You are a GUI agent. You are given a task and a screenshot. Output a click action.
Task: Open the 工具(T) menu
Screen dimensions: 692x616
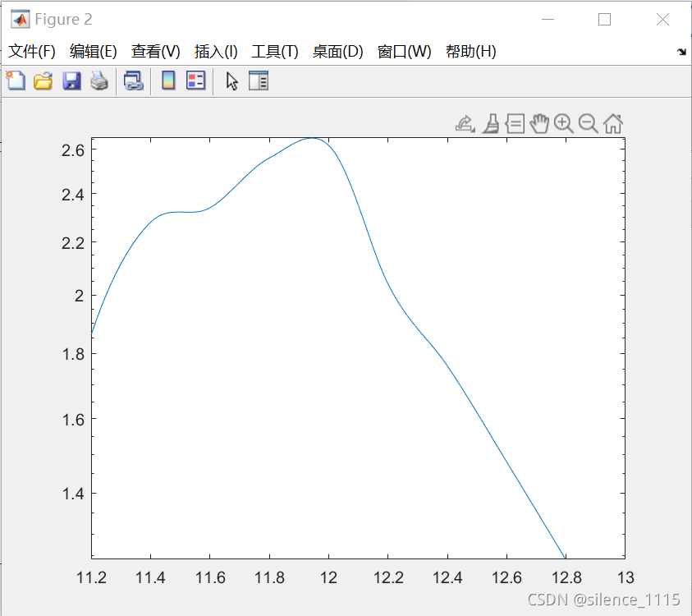click(x=274, y=51)
